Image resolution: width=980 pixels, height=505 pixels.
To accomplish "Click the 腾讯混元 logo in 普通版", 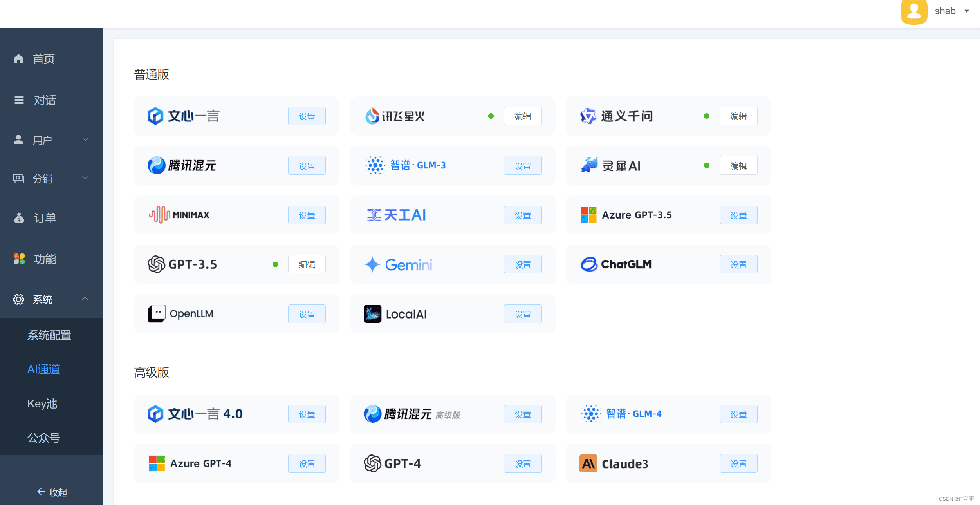I will point(156,165).
